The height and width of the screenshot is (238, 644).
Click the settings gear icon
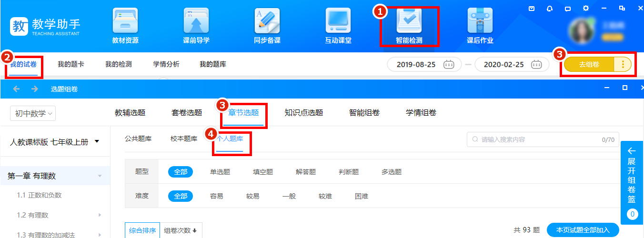[x=585, y=8]
